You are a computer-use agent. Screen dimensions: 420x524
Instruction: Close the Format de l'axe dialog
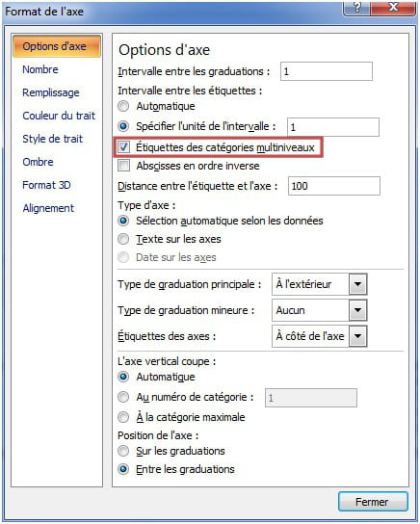coord(394,8)
